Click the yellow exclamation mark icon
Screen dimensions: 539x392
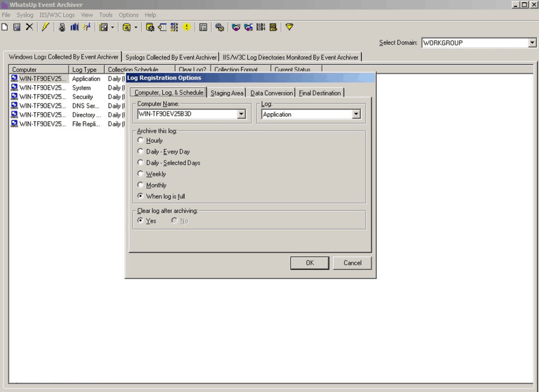click(x=187, y=27)
